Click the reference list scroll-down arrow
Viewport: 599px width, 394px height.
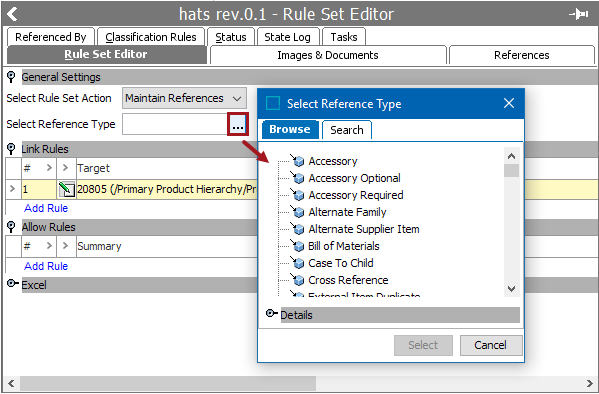pos(512,289)
